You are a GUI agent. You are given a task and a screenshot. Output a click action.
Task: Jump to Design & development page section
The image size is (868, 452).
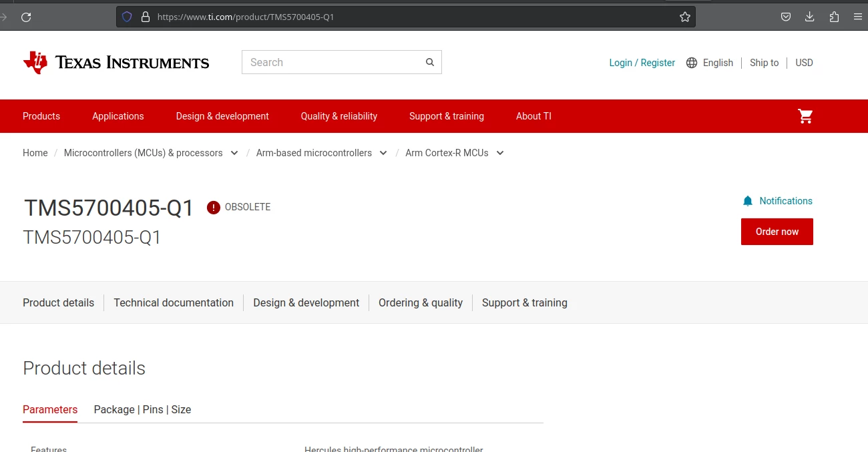click(x=306, y=302)
